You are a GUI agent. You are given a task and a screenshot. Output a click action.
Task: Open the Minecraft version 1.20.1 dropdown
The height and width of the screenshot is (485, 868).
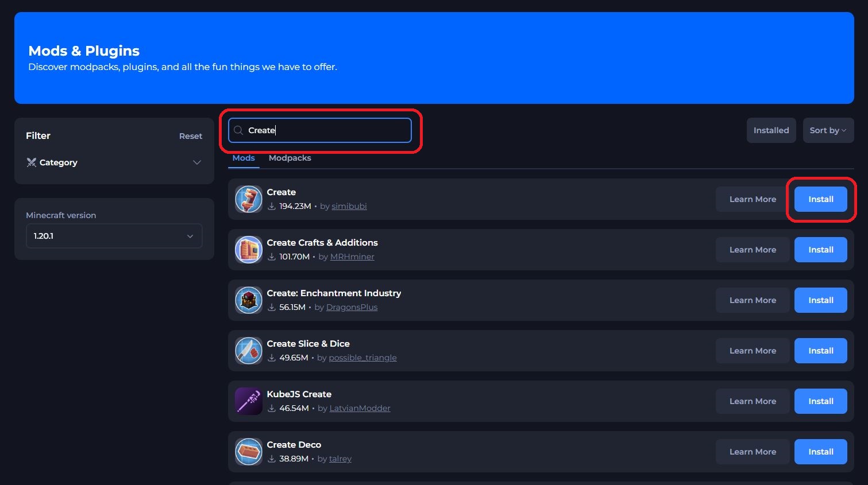[x=114, y=236]
